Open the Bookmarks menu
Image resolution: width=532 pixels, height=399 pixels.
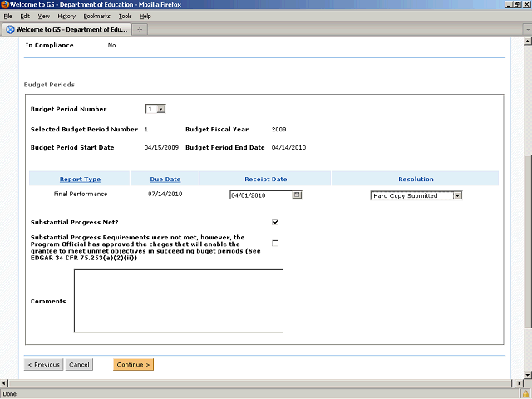pyautogui.click(x=97, y=17)
